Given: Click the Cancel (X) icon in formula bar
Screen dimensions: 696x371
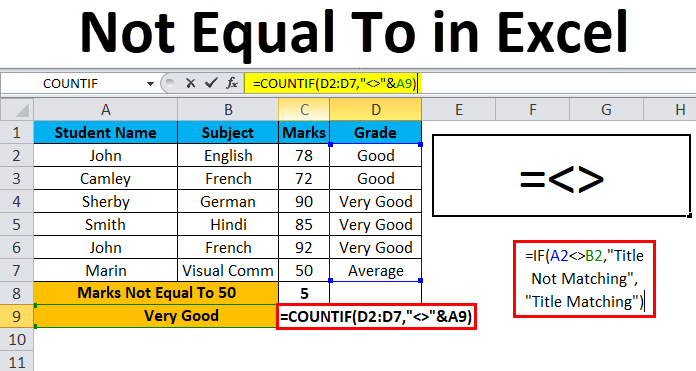Looking at the screenshot, I should 191,83.
